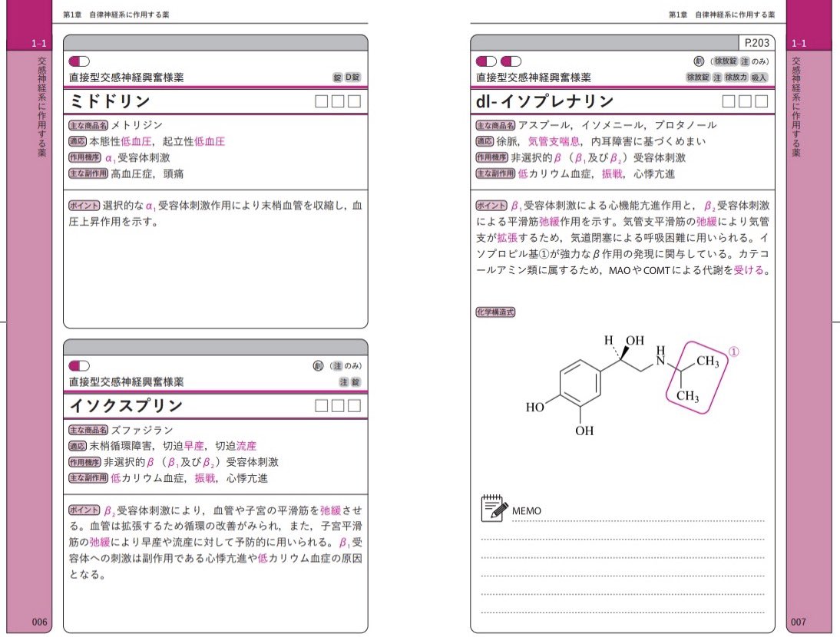The width and height of the screenshot is (840, 637).
Task: Click the ポイント label in the dl-イソプレナリン card
Action: click(491, 206)
